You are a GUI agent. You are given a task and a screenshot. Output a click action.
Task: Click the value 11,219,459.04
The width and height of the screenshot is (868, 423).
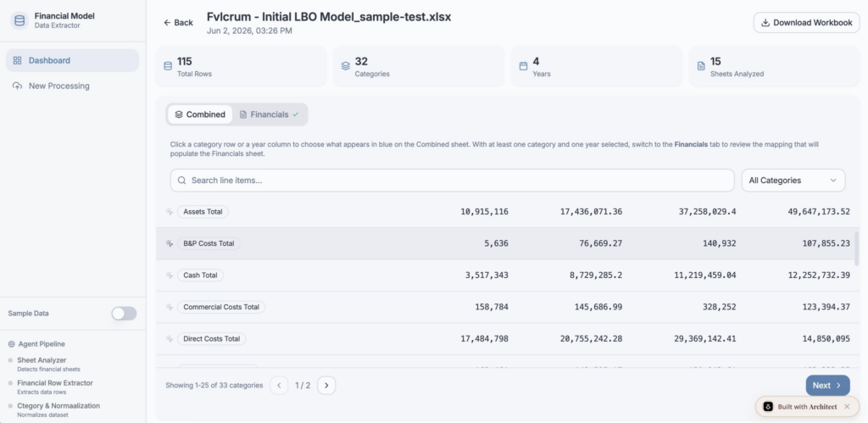[x=705, y=276]
